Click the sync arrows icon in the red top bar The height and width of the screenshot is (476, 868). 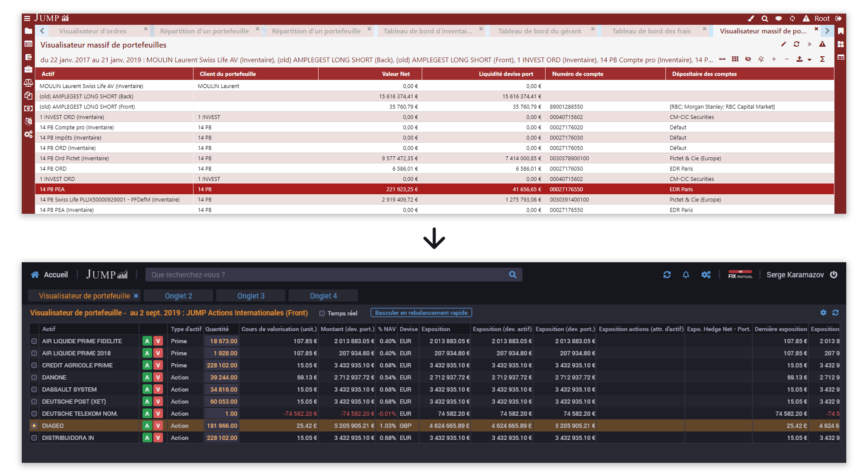[792, 19]
